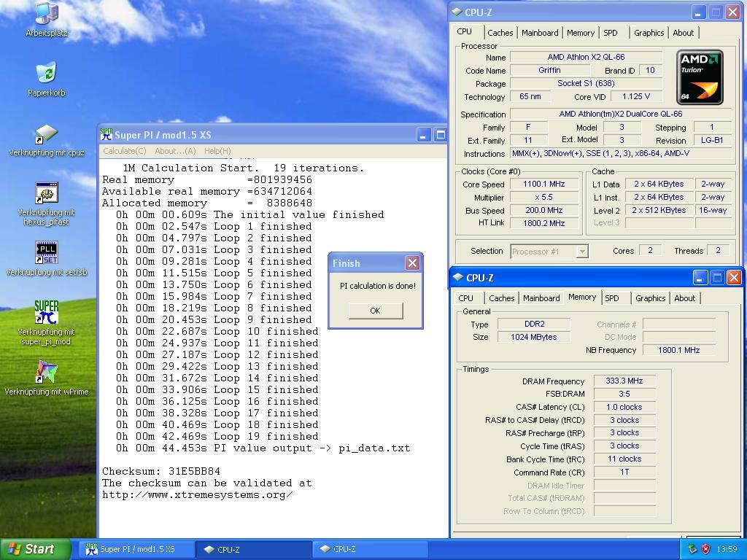This screenshot has width=747, height=560.
Task: Click the Super PI title bar icon
Action: pos(107,135)
